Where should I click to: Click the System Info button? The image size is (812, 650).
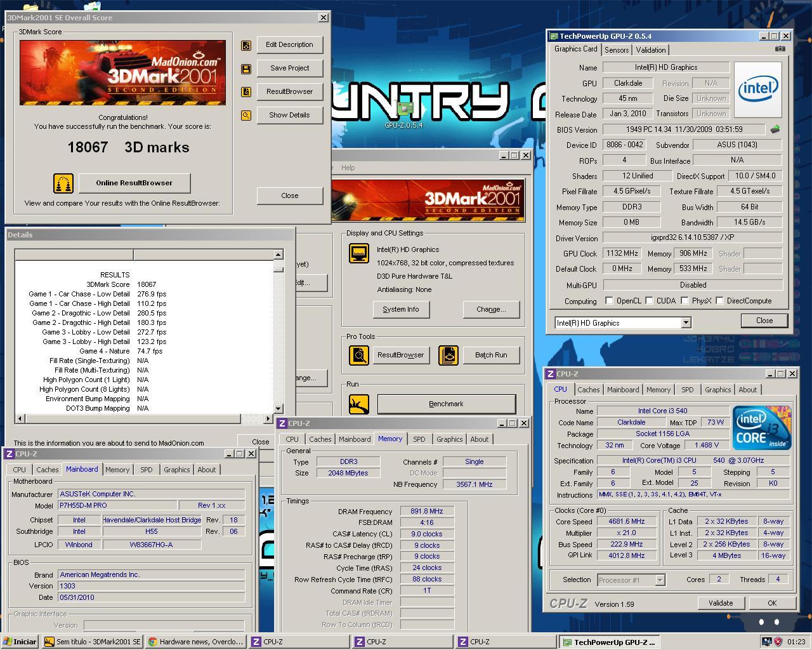point(401,309)
